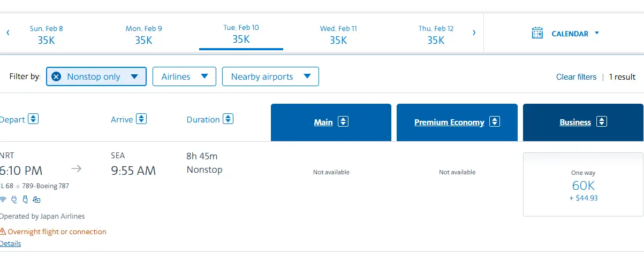644x255 pixels.
Task: Switch to the Mon, Feb 9 date tab
Action: click(x=143, y=34)
